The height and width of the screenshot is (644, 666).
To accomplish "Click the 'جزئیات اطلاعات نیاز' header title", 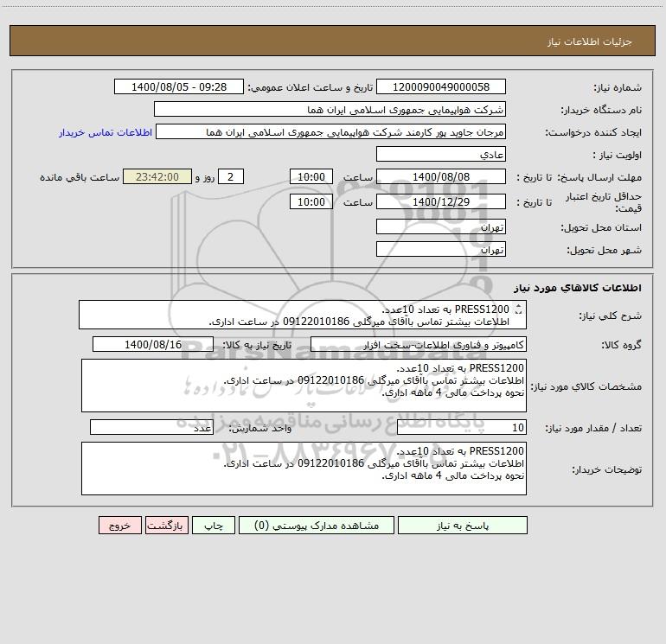I will [x=590, y=41].
